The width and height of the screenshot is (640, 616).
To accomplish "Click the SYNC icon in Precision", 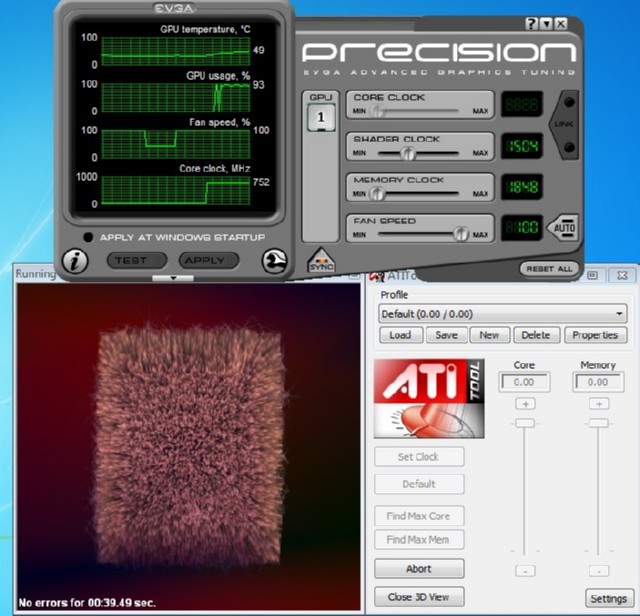I will (321, 260).
